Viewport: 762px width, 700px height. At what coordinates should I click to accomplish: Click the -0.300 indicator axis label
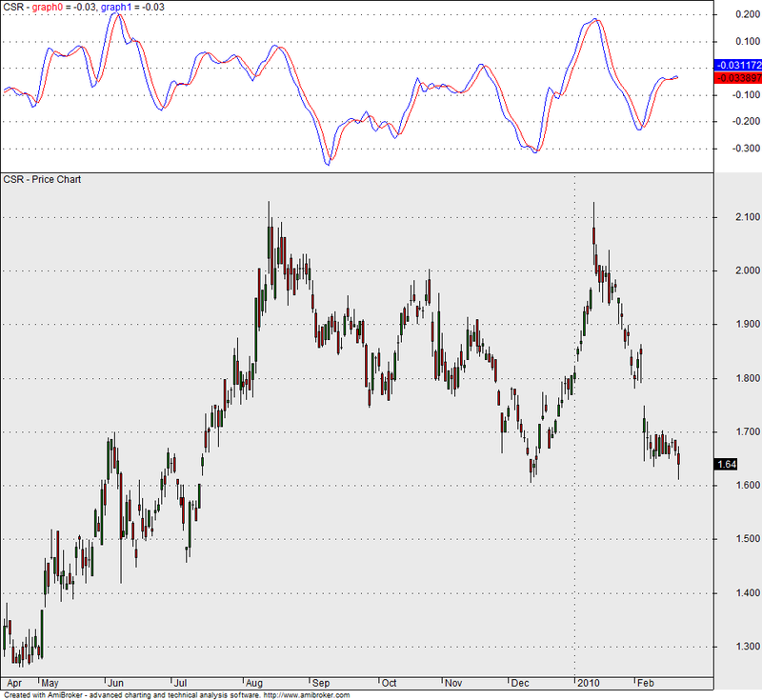click(x=746, y=149)
